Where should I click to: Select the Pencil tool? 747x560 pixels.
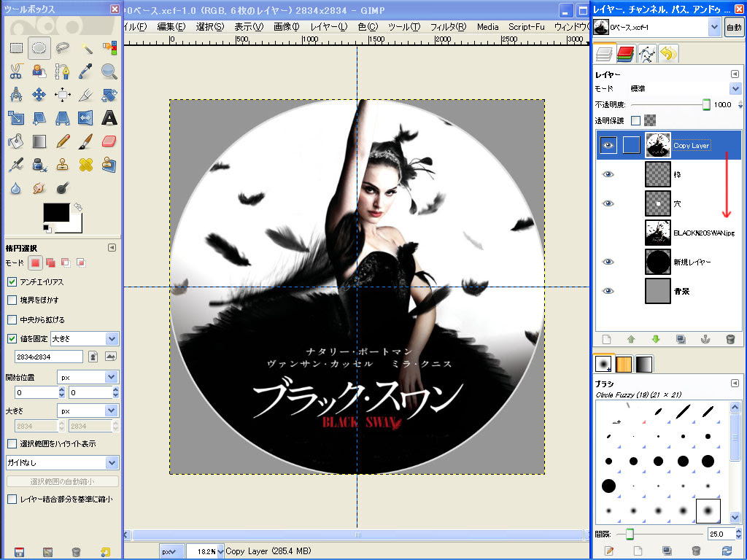pos(63,141)
